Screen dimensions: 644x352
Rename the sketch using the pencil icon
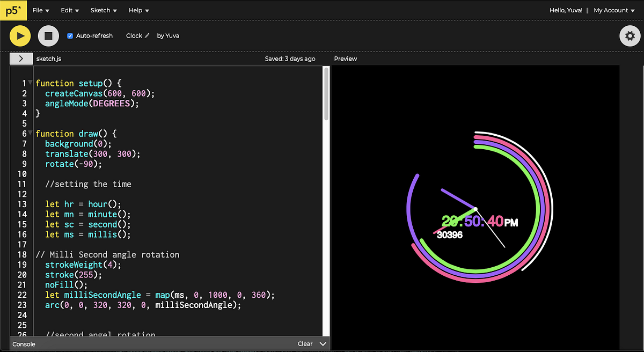pyautogui.click(x=148, y=35)
